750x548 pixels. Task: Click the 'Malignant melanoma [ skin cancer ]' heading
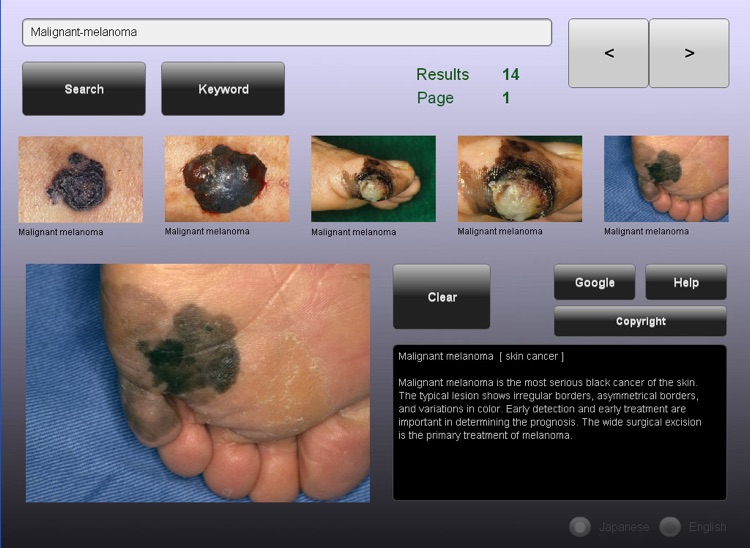pyautogui.click(x=481, y=356)
